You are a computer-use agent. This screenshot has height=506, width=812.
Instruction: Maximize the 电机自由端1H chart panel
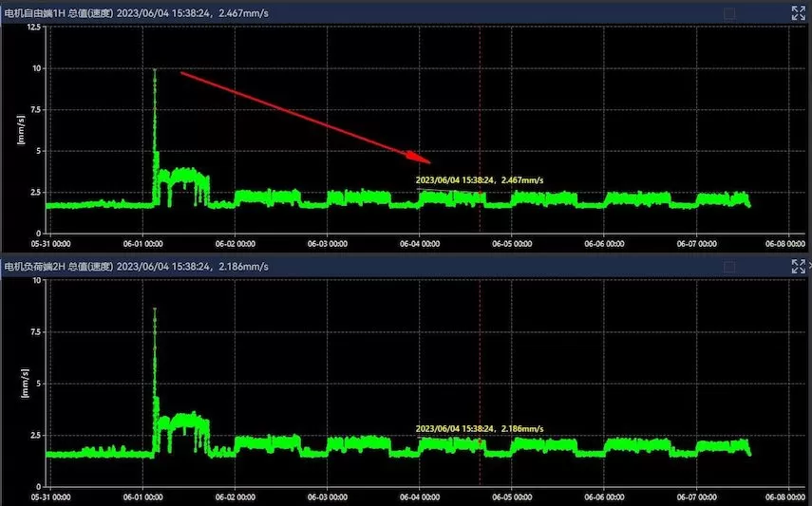(x=798, y=12)
